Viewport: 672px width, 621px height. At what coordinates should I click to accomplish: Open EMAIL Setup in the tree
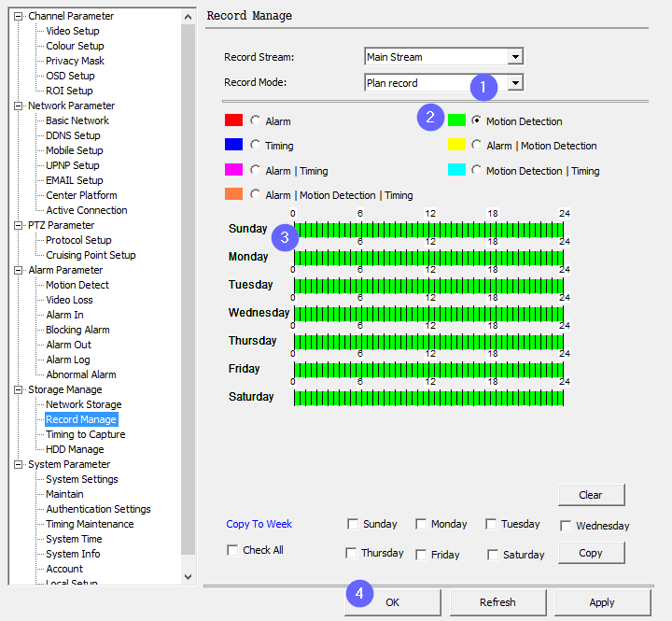75,180
